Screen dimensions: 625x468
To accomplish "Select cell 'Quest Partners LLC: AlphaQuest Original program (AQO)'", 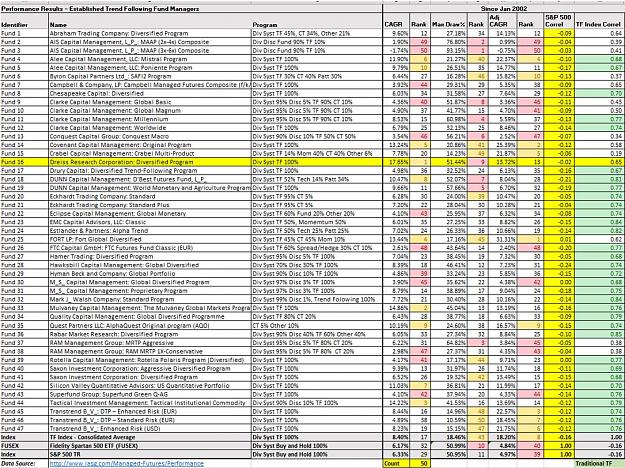I will [x=150, y=325].
